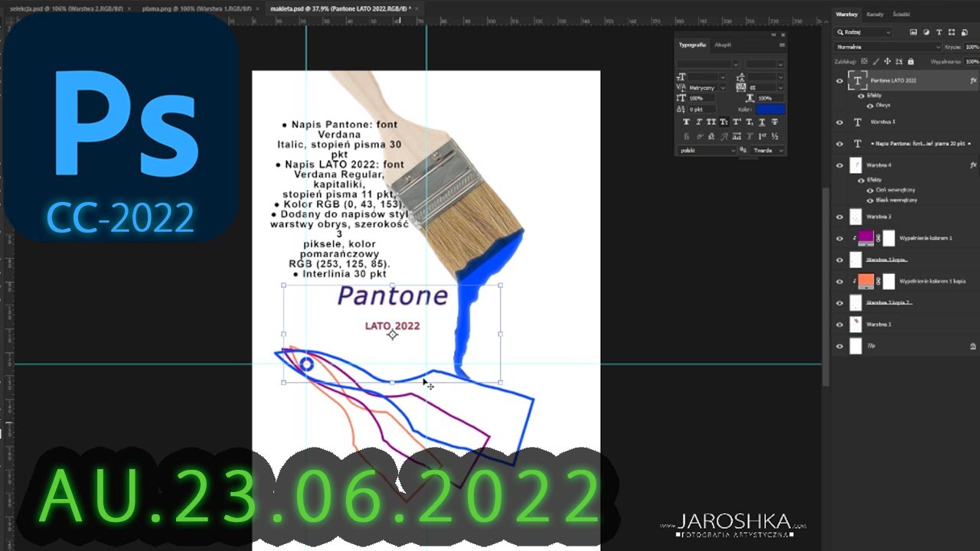Apply Superscript text style
This screenshot has width=980, height=551.
(737, 122)
